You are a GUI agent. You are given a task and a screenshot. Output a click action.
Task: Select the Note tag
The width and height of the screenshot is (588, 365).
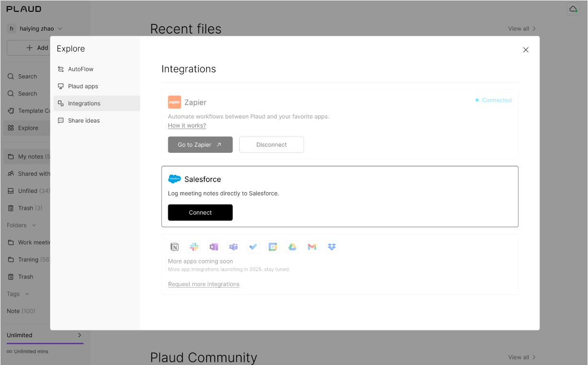coord(21,311)
